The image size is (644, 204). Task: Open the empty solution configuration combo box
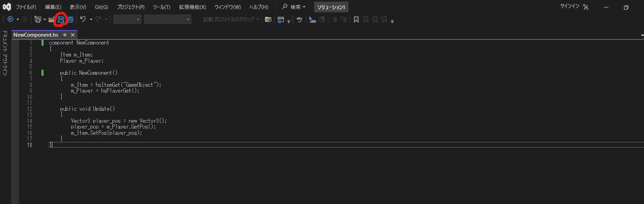127,19
